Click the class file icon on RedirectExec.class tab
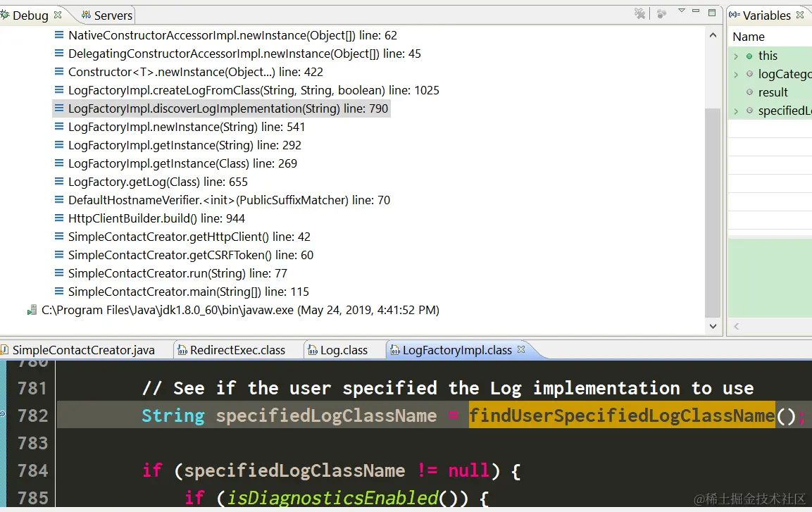The height and width of the screenshot is (512, 812). 182,351
